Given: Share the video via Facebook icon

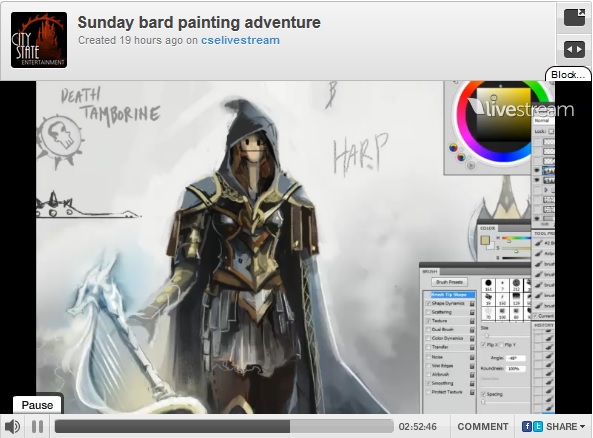Looking at the screenshot, I should tap(527, 427).
